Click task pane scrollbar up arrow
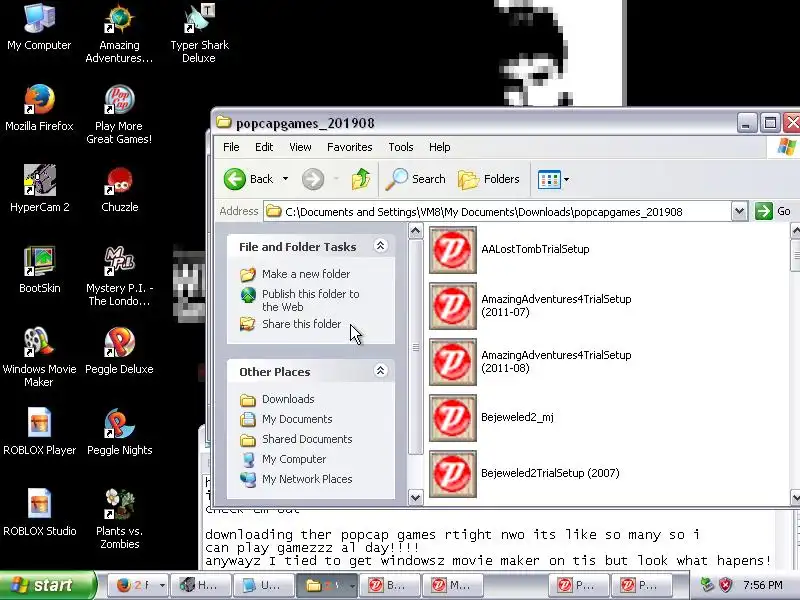The width and height of the screenshot is (800, 600). 416,231
